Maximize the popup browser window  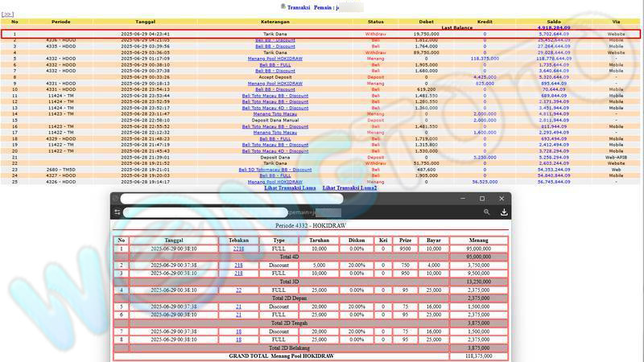click(482, 199)
